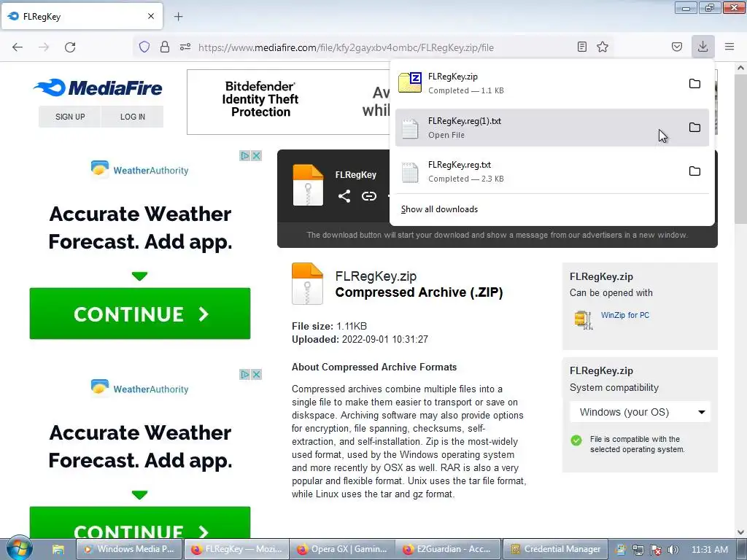Click the lower WeatherAuthority logo
The image size is (747, 560).
139,388
